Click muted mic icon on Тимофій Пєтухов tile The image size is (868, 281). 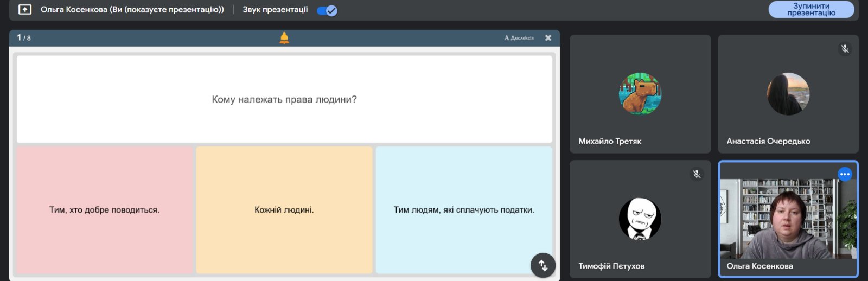tap(697, 174)
